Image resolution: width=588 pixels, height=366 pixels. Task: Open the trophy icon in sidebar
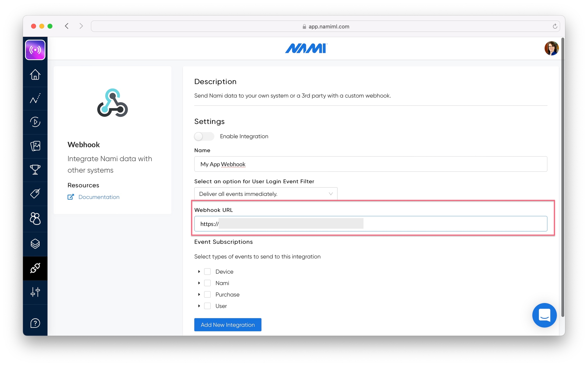(35, 169)
